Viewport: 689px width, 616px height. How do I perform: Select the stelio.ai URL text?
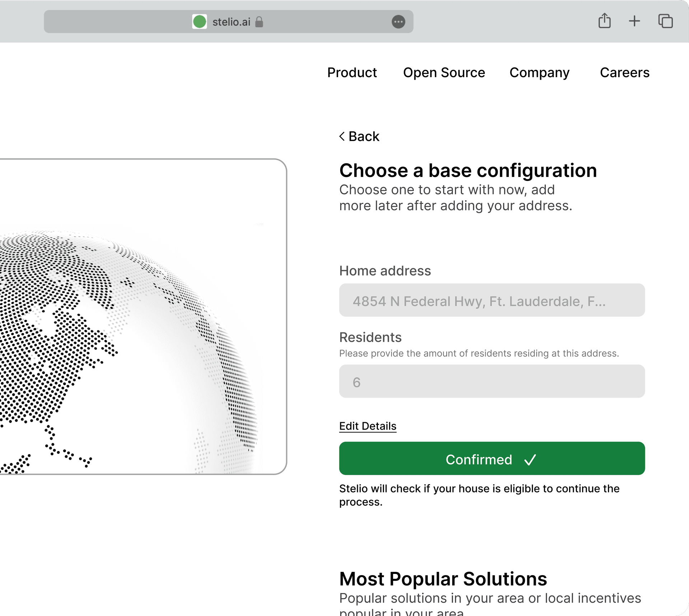pos(231,22)
